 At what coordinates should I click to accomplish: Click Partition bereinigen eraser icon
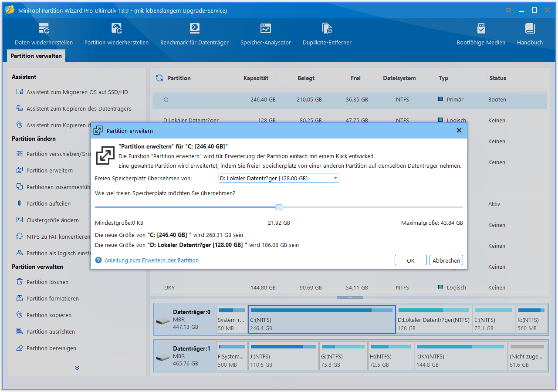[19, 348]
